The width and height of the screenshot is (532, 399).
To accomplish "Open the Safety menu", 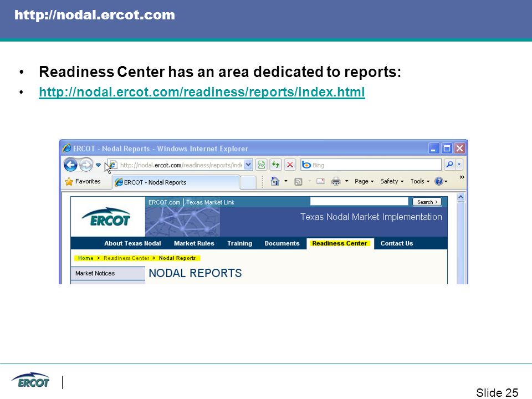I will 392,182.
